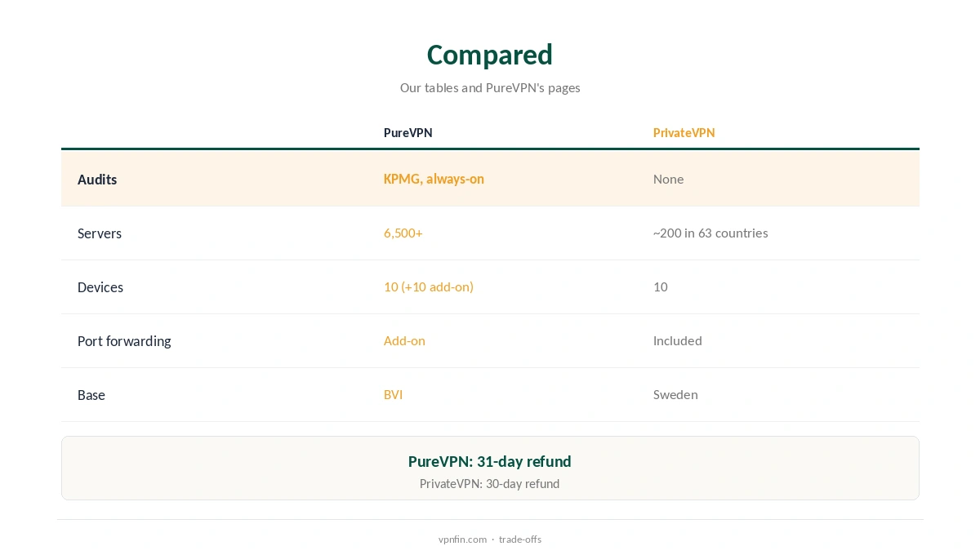
Task: Click the "Sweden" base cell
Action: click(675, 394)
